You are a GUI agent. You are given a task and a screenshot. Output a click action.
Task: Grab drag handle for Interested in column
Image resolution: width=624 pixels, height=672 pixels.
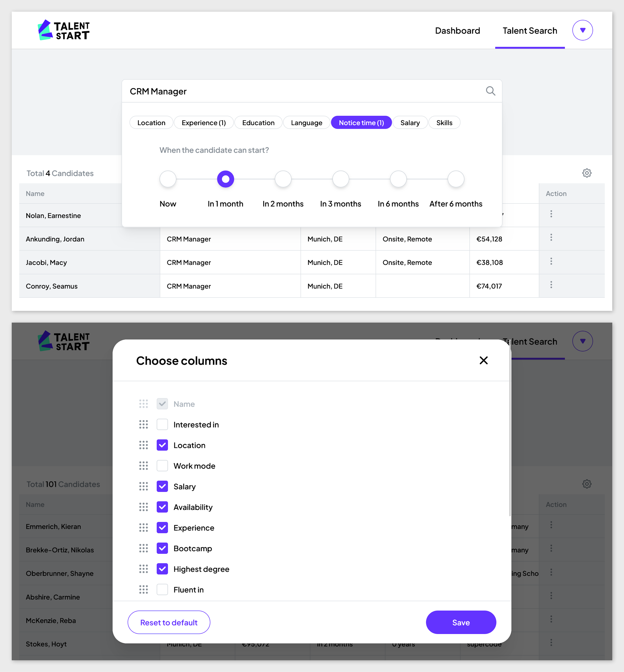pos(143,424)
